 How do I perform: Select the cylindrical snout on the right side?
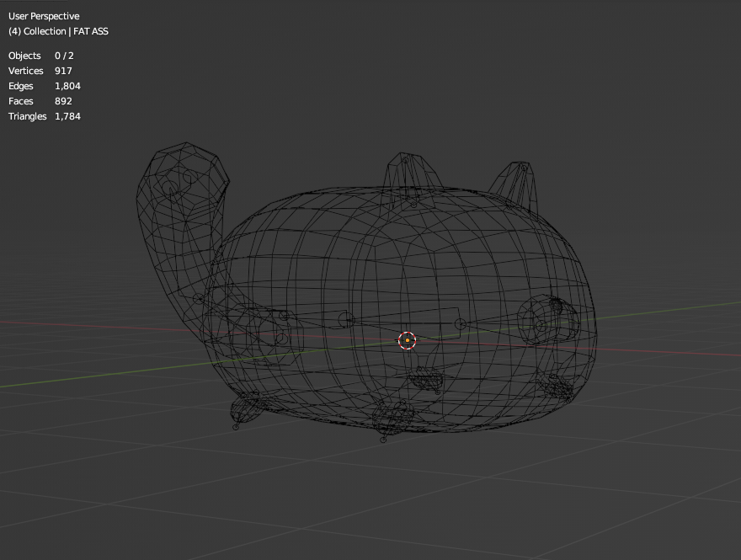(x=548, y=320)
